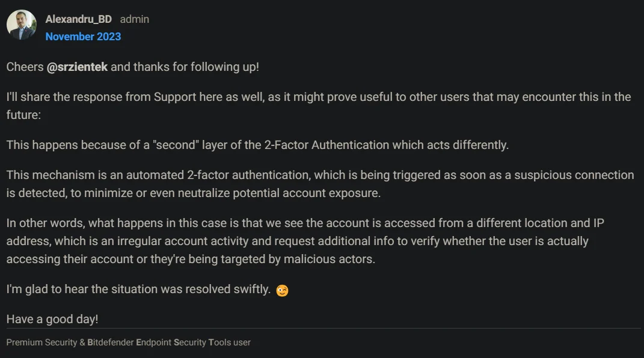The height and width of the screenshot is (358, 644).
Task: Click the word Bitdefender in signature
Action: [111, 342]
